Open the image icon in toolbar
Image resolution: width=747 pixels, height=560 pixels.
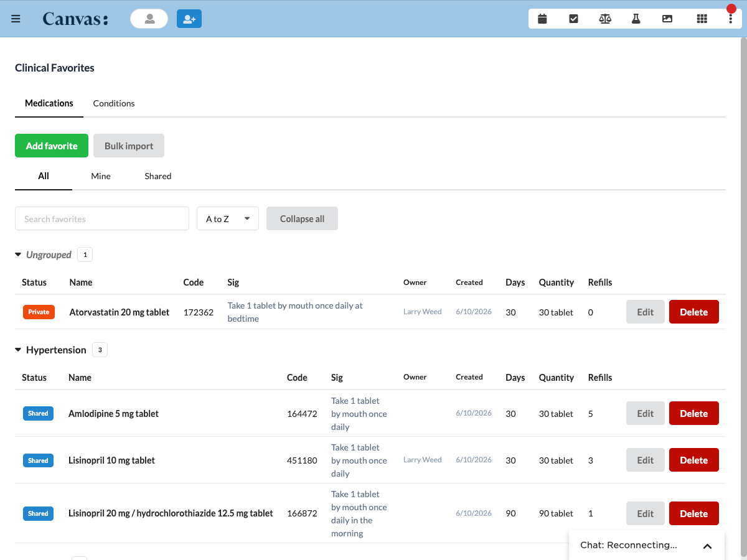(x=667, y=19)
